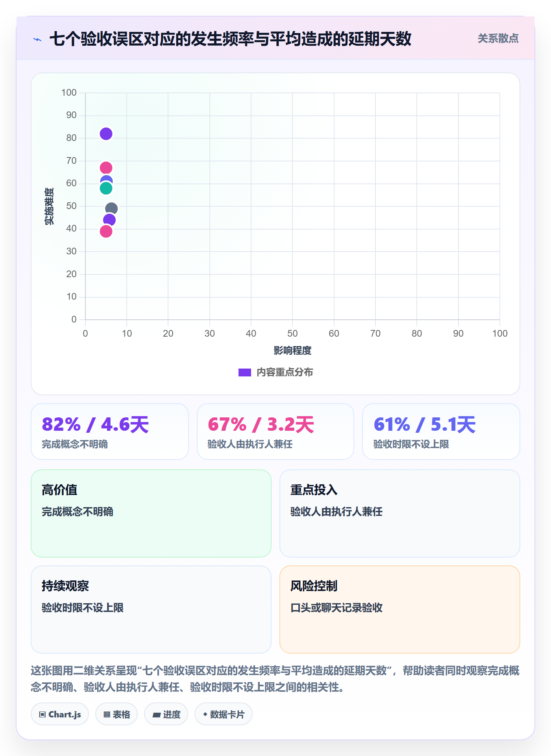Click the "关系散点" badge in the header
Image resolution: width=551 pixels, height=756 pixels.
498,39
